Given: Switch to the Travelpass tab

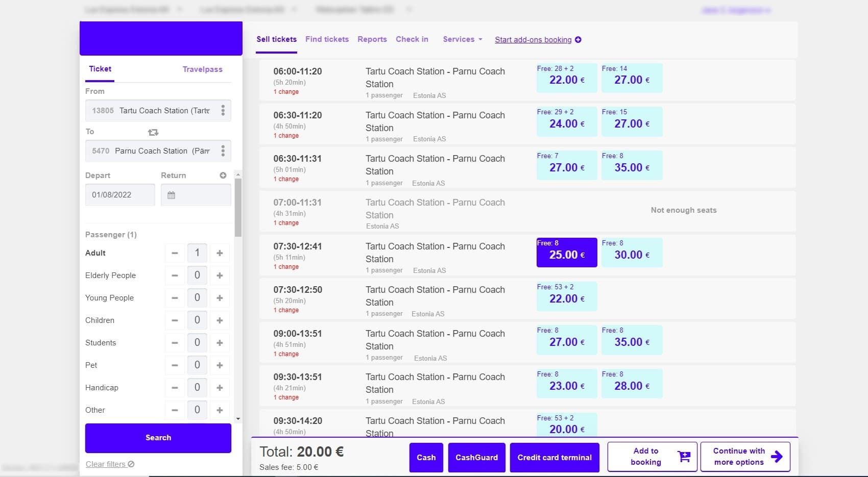Looking at the screenshot, I should tap(202, 69).
